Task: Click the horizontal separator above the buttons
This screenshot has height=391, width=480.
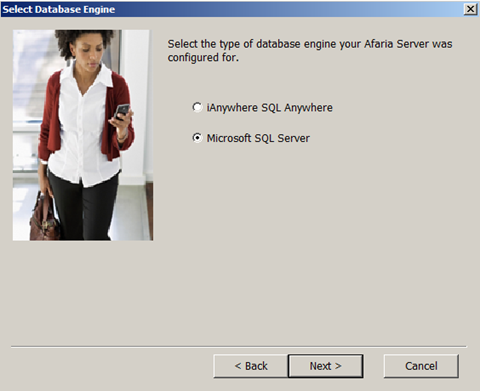Action: (x=239, y=347)
